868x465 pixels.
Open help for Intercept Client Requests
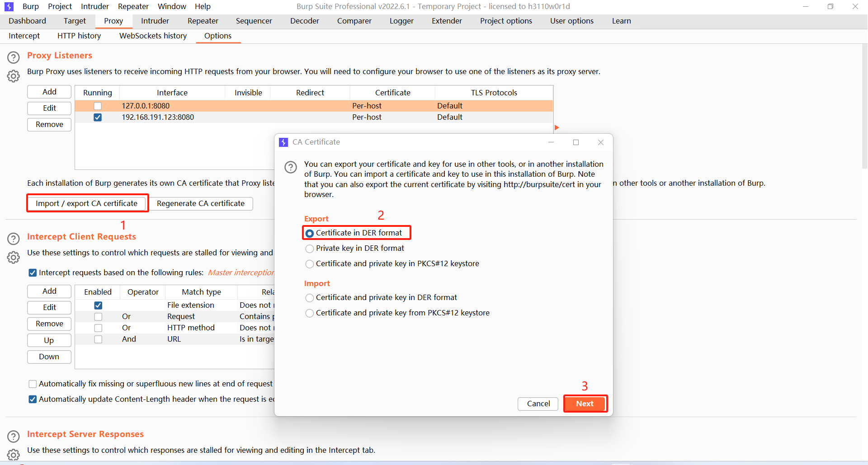pos(14,239)
